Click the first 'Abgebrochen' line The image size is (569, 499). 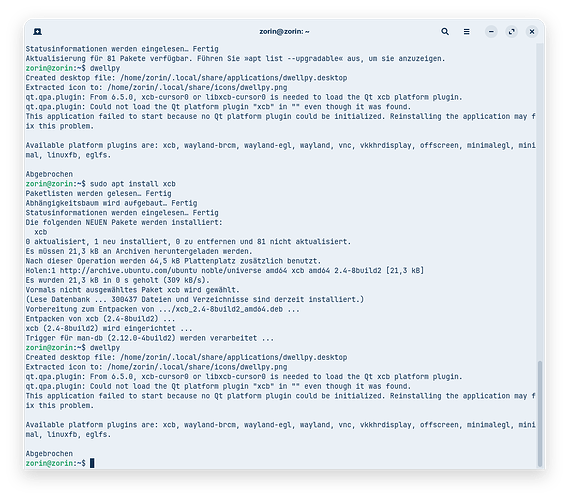click(49, 174)
